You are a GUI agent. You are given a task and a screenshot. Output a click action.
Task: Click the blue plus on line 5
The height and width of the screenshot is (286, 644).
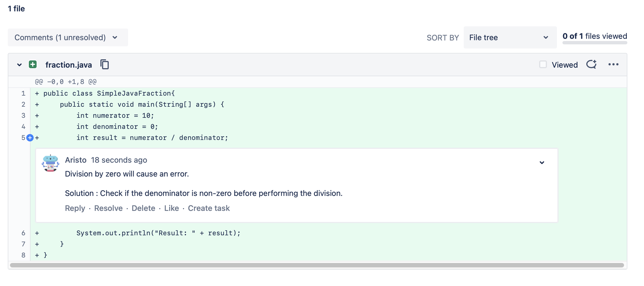click(30, 138)
